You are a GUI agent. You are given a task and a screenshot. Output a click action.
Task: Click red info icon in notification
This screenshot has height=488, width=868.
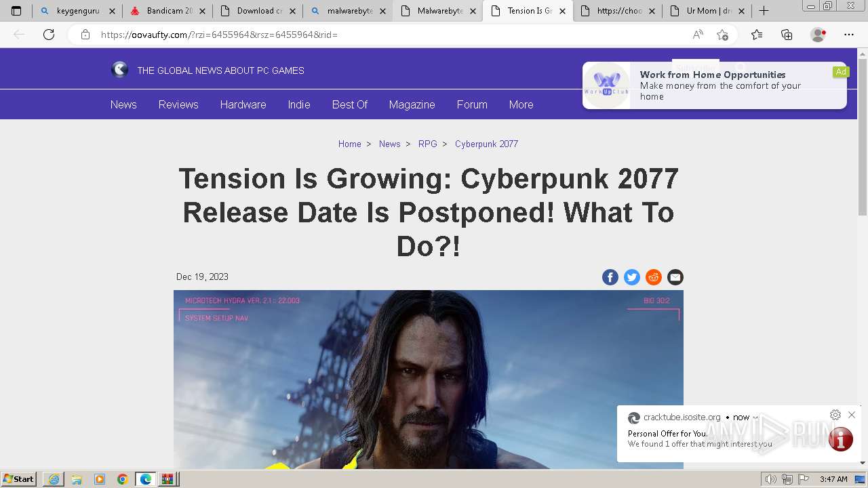(x=840, y=439)
